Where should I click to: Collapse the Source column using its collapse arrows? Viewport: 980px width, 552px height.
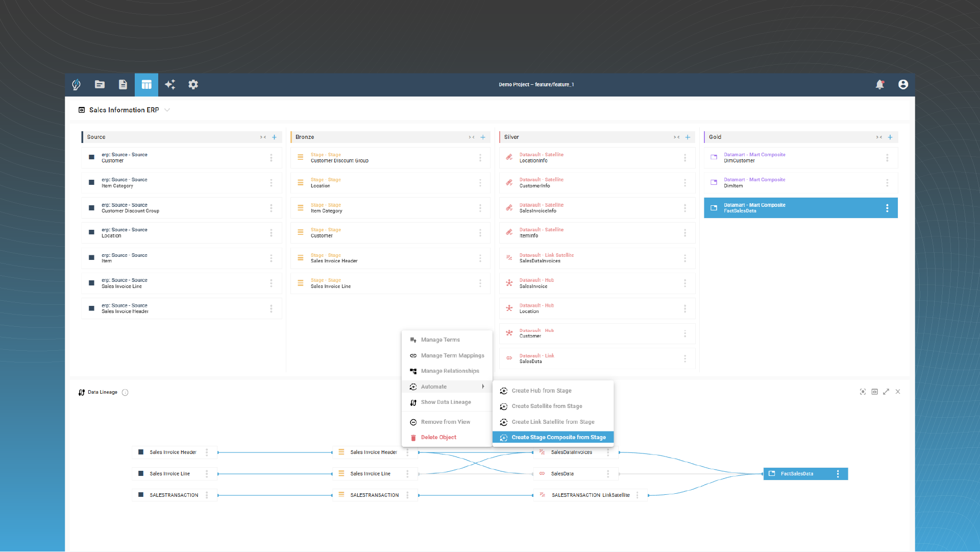264,137
